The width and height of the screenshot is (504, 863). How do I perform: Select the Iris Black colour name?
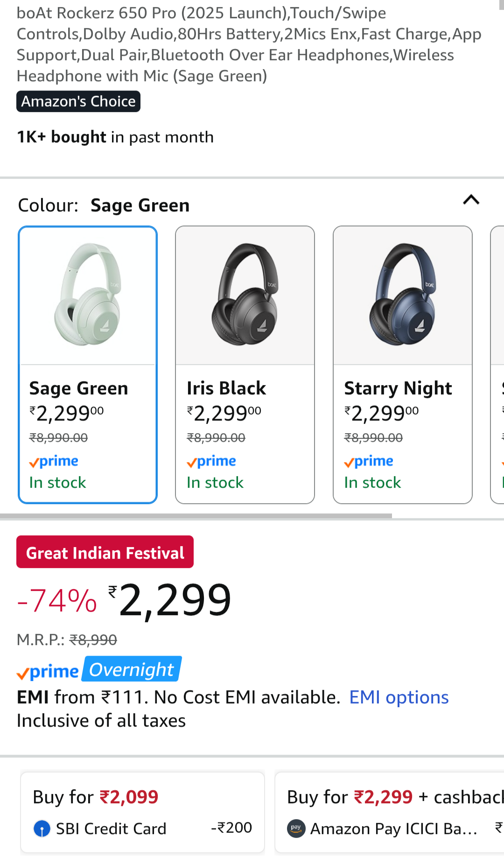click(x=226, y=388)
